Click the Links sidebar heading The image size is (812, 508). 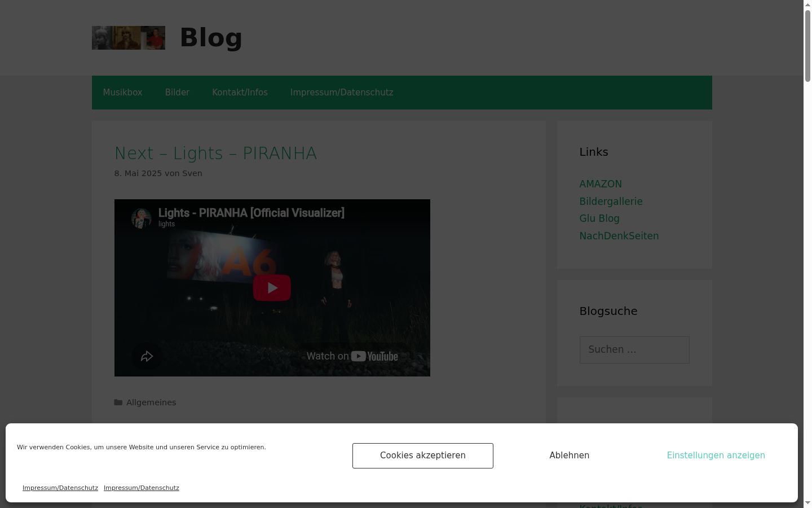[x=594, y=152]
